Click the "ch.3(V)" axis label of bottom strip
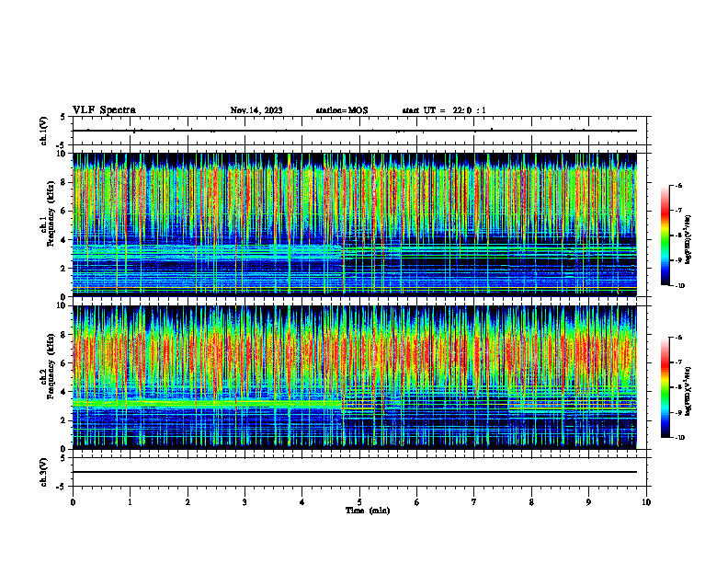Image resolution: width=728 pixels, height=563 pixels. [44, 472]
